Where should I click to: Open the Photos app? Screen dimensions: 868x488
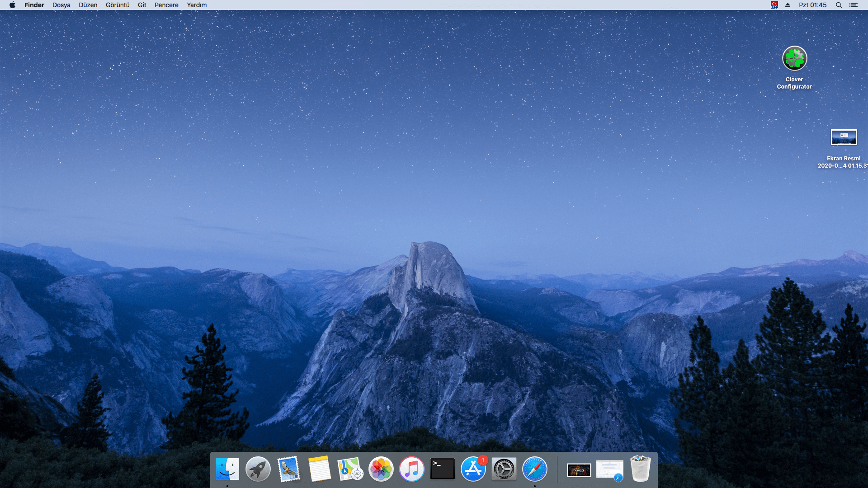coord(381,469)
